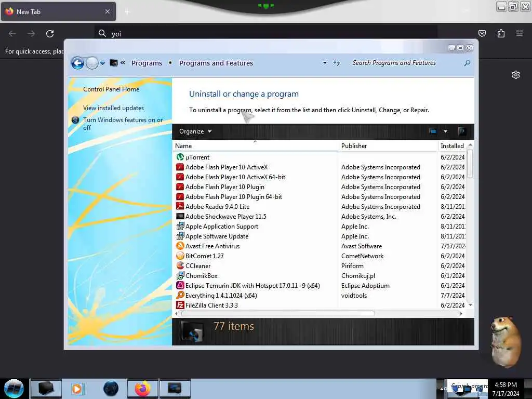Click publisher 'Piriform' cell
Image resolution: width=532 pixels, height=399 pixels.
coord(352,265)
